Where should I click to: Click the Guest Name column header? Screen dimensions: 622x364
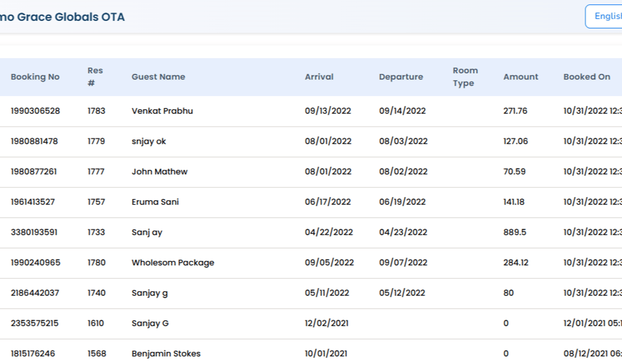[158, 77]
